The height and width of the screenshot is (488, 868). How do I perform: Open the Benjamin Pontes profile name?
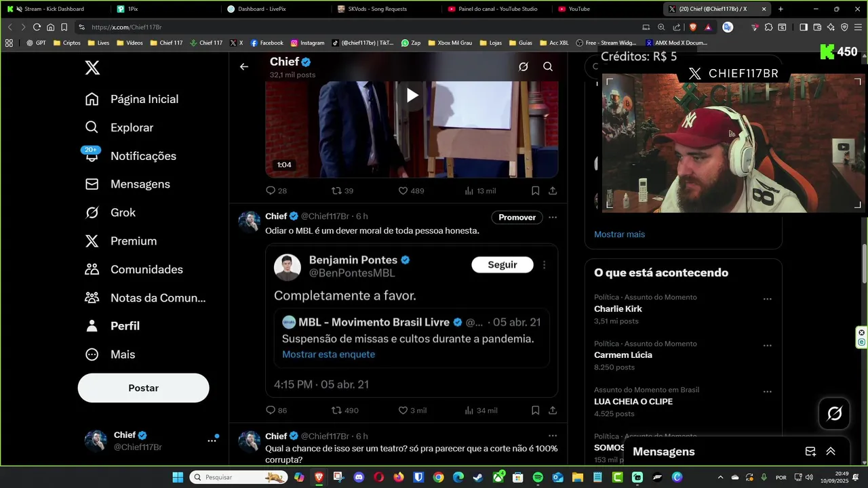tap(354, 260)
